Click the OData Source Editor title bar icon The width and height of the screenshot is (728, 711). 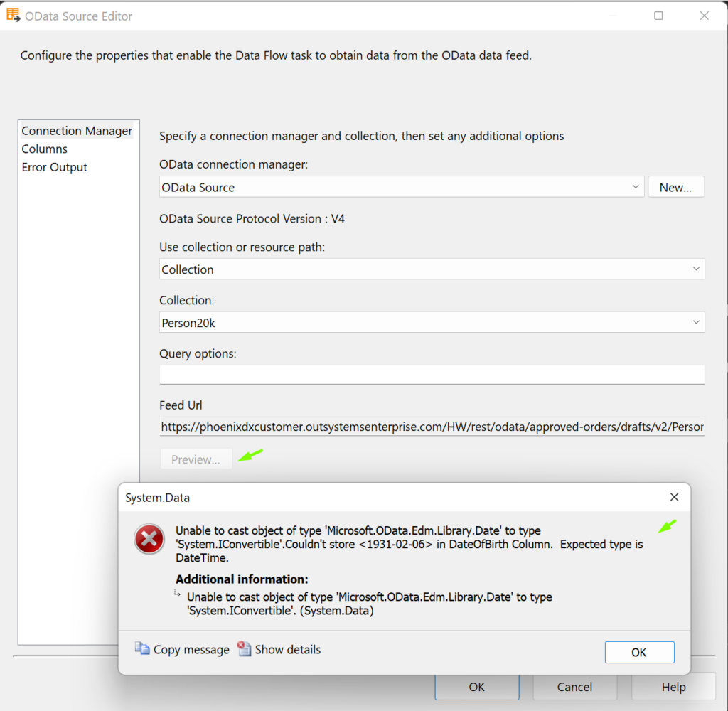[13, 15]
